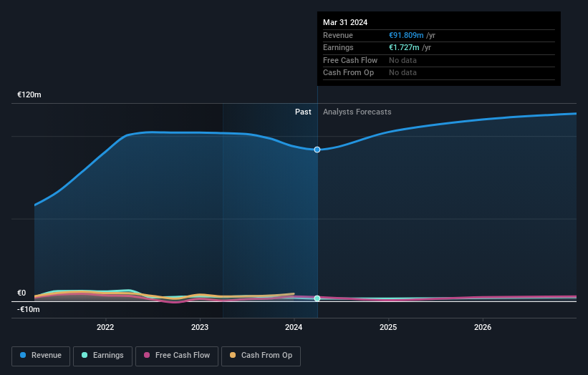The width and height of the screenshot is (588, 375).
Task: Click the -€10m y-axis label
Action: tap(29, 309)
